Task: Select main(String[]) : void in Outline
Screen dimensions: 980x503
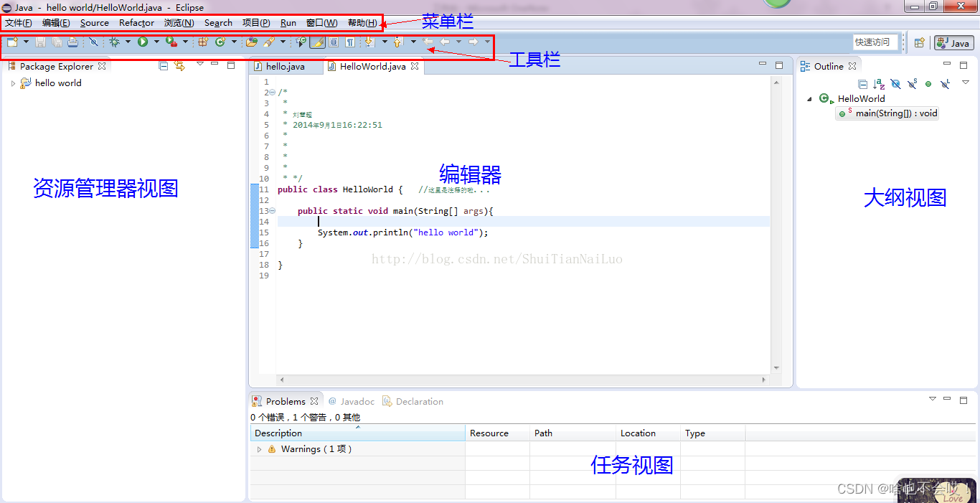Action: tap(888, 113)
